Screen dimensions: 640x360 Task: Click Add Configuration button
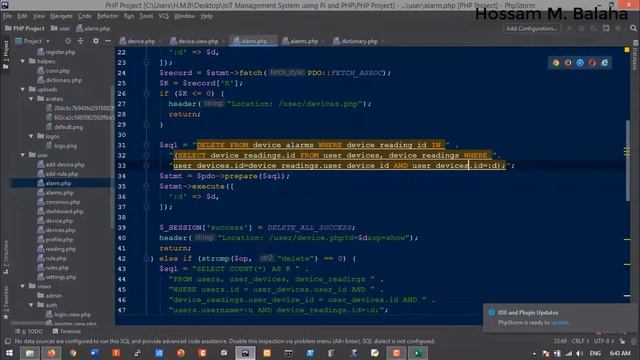point(531,29)
